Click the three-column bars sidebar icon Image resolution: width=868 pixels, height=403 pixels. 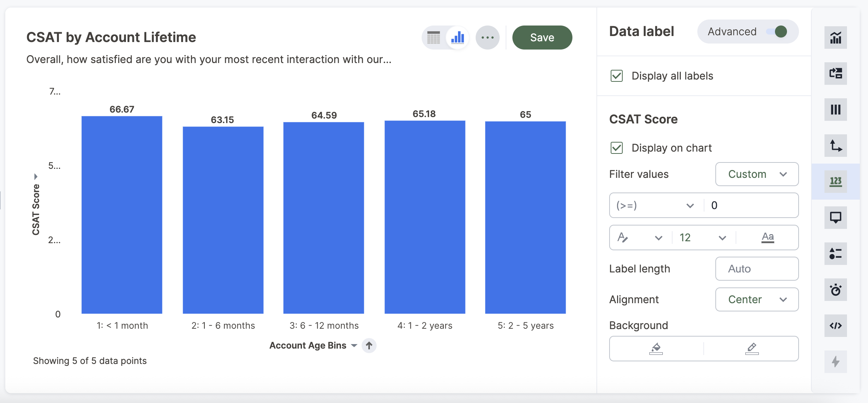point(835,110)
